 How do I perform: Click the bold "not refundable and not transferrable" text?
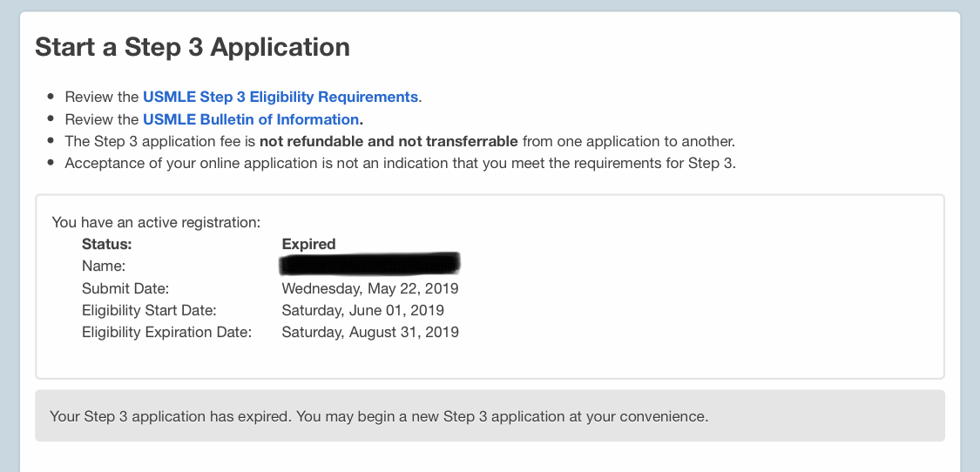tap(389, 141)
